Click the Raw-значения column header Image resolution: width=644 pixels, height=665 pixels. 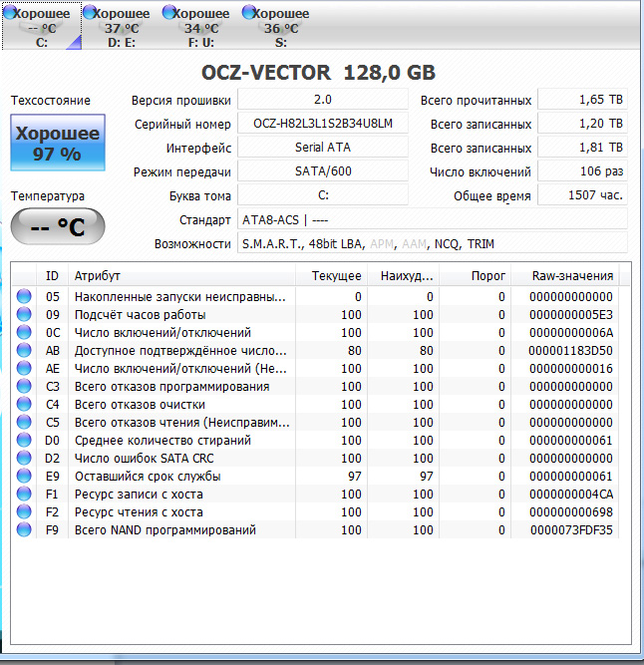tap(565, 275)
